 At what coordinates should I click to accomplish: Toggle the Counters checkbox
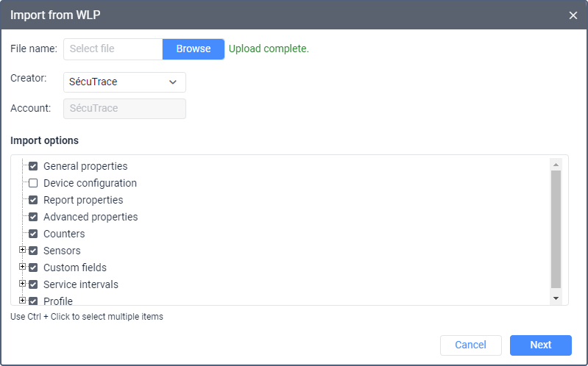click(33, 234)
